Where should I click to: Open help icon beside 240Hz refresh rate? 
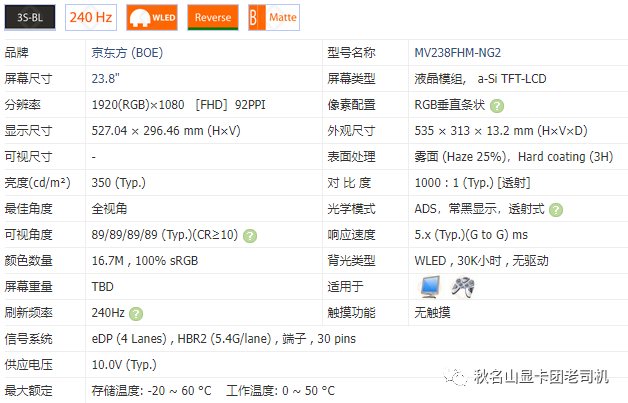136,314
